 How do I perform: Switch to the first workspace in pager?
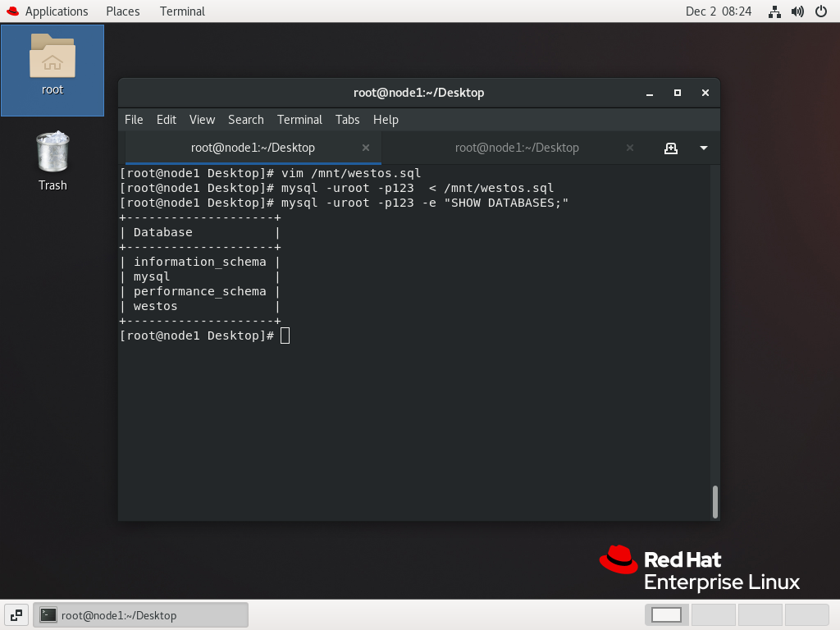666,615
